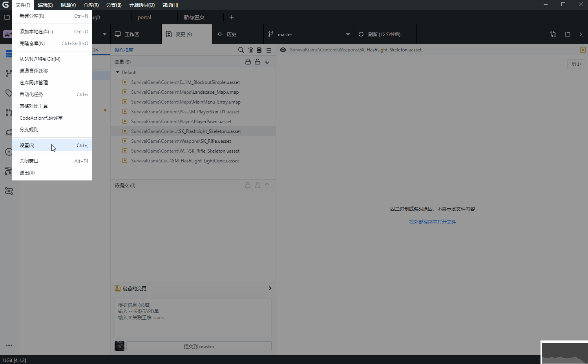Click the open unlock icon beside 变更 (9)
588x364 pixels.
click(x=257, y=62)
